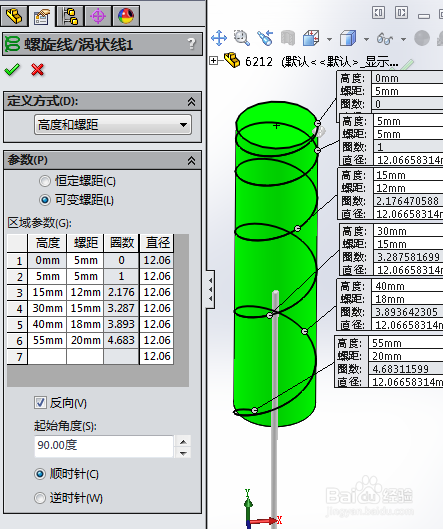Open help for Helix/Spiral property
The width and height of the screenshot is (443, 529).
click(191, 44)
